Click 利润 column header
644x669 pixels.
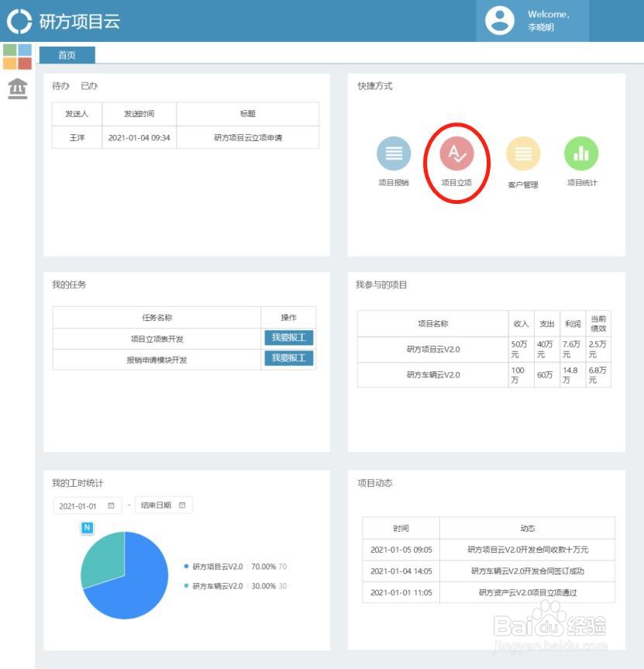573,324
